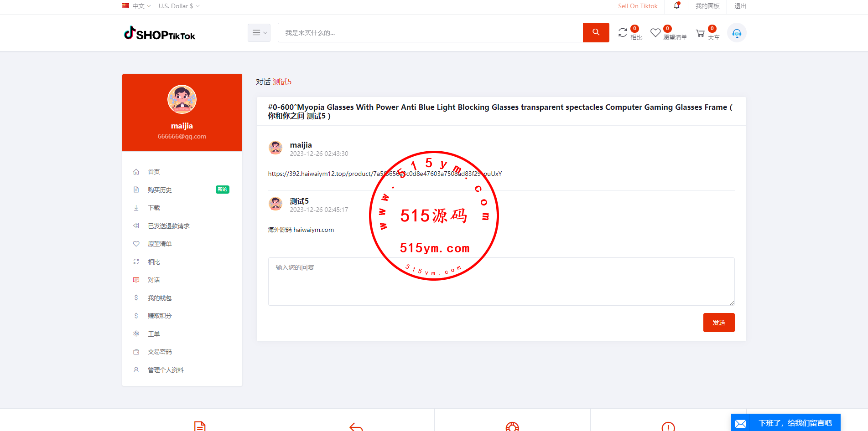868x431 pixels.
Task: Click the customer service headset icon
Action: pos(737,33)
